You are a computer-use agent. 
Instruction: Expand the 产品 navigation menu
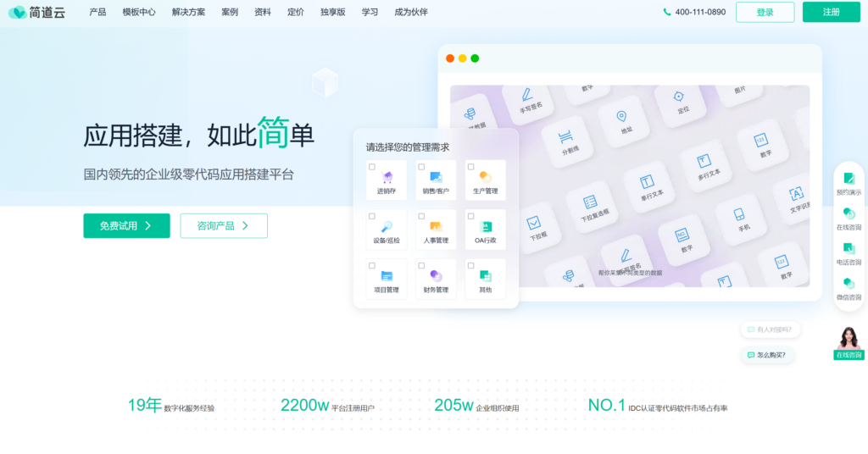pyautogui.click(x=97, y=13)
